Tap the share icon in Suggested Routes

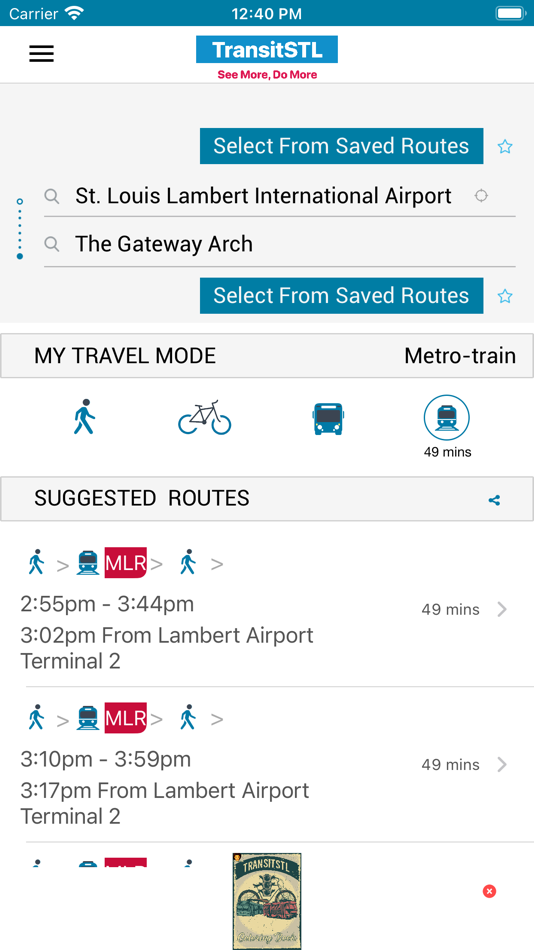point(495,500)
